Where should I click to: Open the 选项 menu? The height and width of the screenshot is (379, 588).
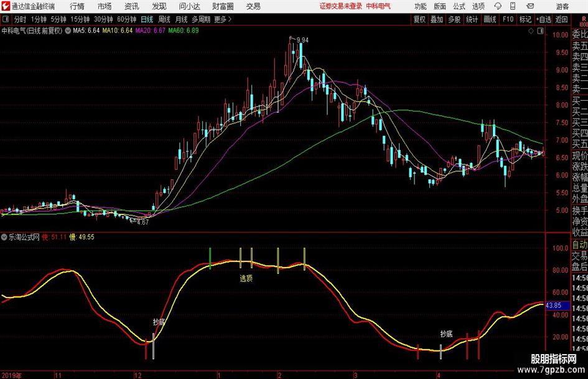478,6
